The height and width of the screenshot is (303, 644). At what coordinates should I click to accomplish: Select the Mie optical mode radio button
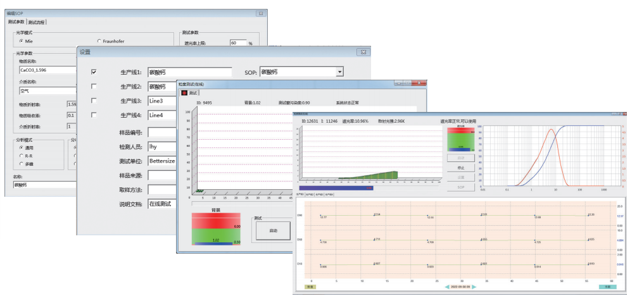point(21,40)
